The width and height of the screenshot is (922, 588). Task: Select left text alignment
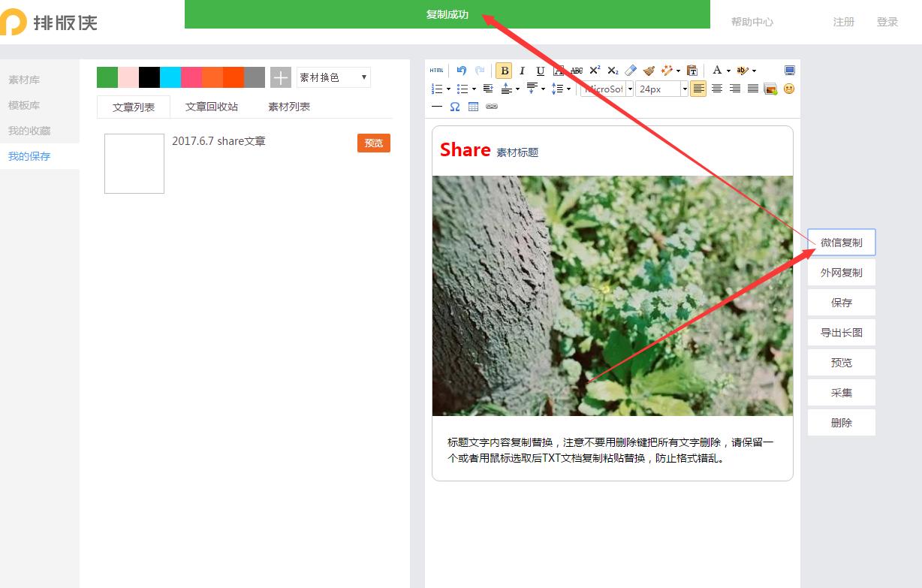tap(698, 89)
